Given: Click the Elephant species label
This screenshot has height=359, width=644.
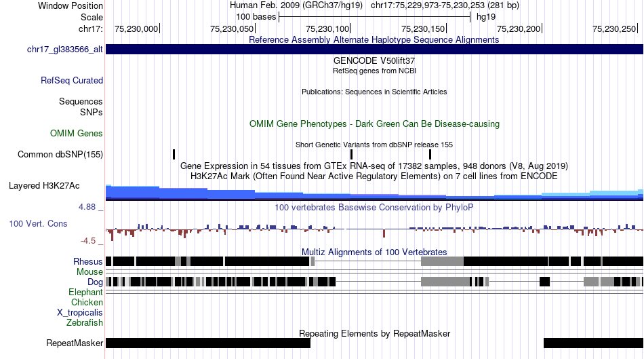Looking at the screenshot, I should tap(85, 292).
